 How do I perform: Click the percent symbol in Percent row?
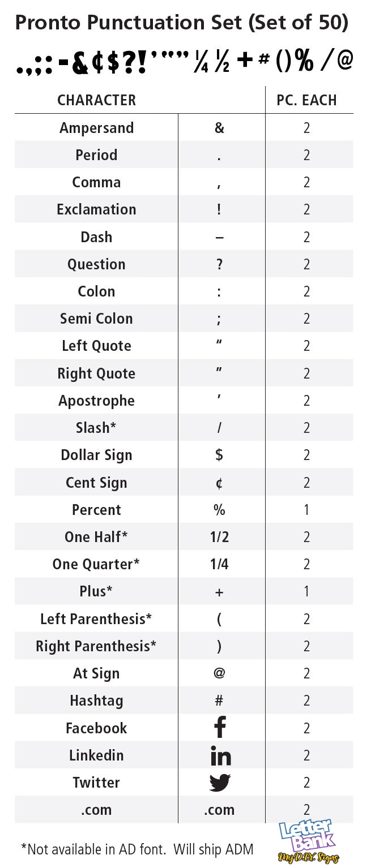[220, 510]
